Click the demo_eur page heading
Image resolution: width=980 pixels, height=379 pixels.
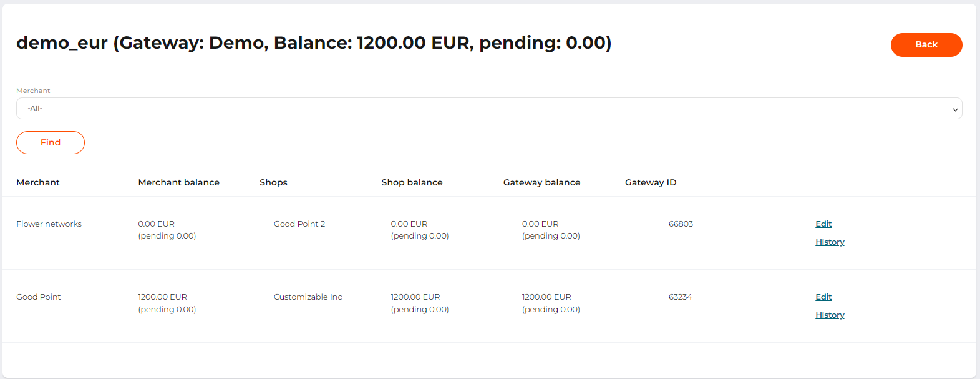[x=314, y=43]
